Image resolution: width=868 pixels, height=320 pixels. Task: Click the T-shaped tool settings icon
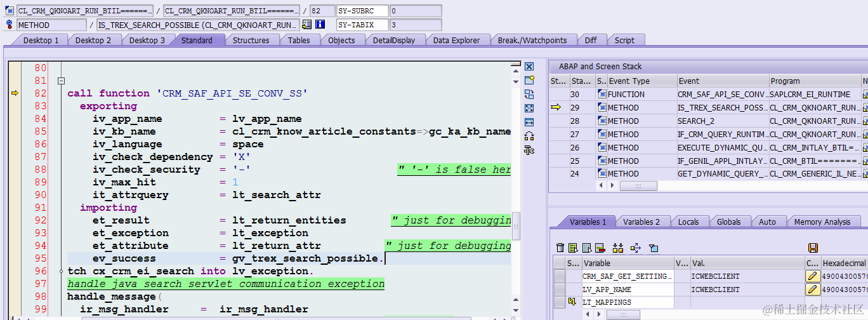529,150
